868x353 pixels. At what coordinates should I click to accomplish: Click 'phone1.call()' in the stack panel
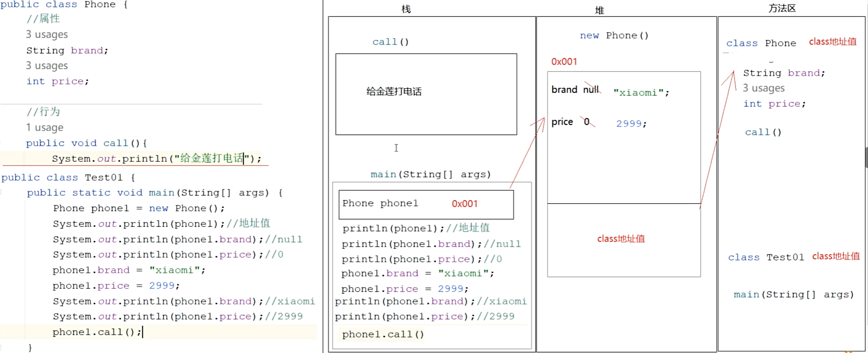pos(383,335)
